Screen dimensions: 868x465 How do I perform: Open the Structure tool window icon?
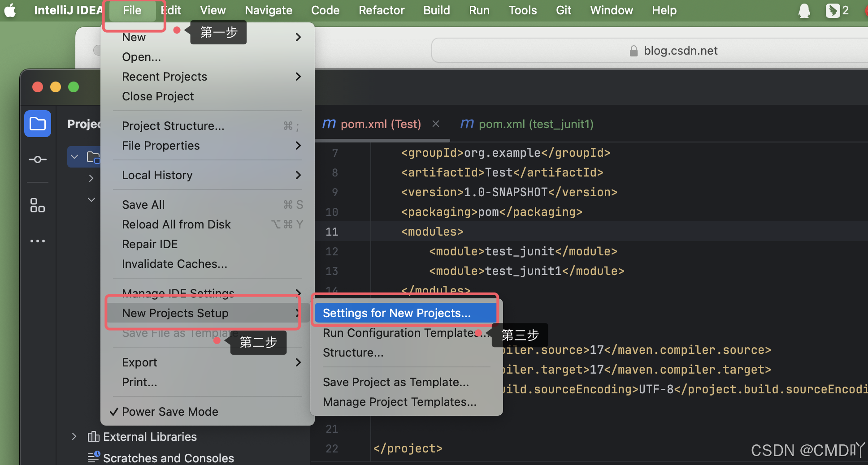tap(38, 205)
